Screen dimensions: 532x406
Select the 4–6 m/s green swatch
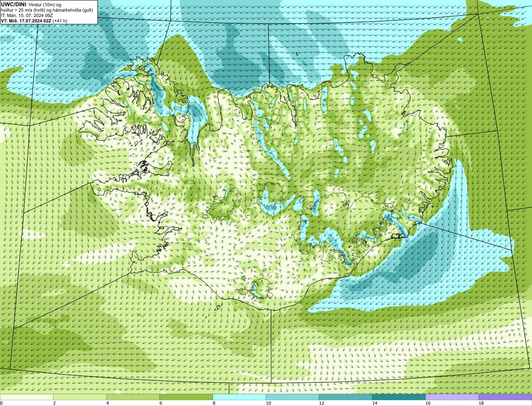133,397
